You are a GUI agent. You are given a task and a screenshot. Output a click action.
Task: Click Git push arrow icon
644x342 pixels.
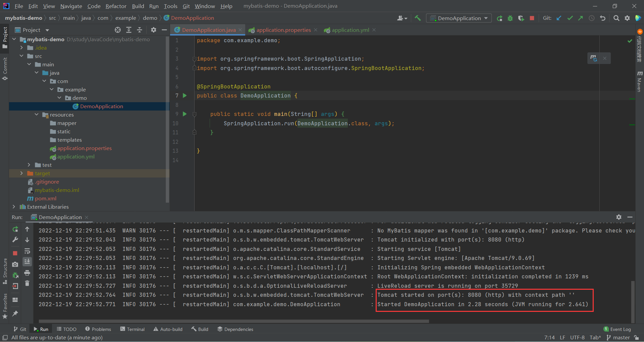click(581, 18)
